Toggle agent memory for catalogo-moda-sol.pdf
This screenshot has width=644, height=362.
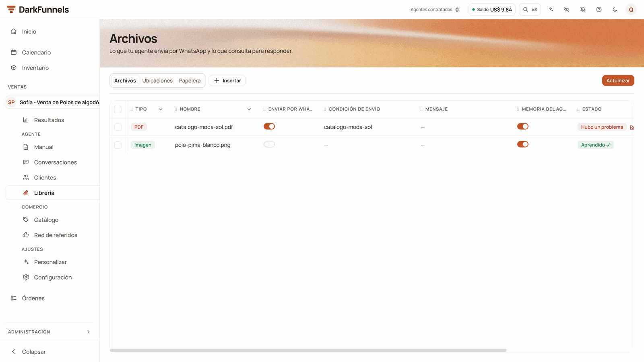[523, 126]
